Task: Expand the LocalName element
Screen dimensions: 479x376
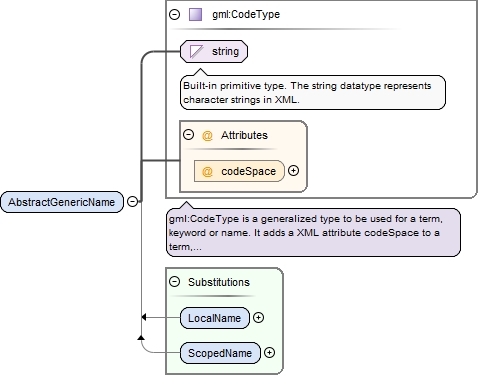Action: pos(258,318)
